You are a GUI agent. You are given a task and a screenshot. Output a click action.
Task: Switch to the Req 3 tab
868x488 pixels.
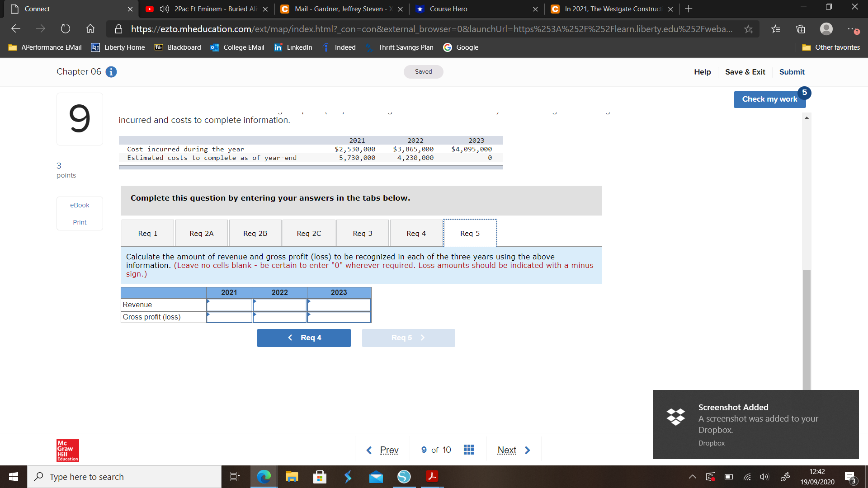coord(363,233)
